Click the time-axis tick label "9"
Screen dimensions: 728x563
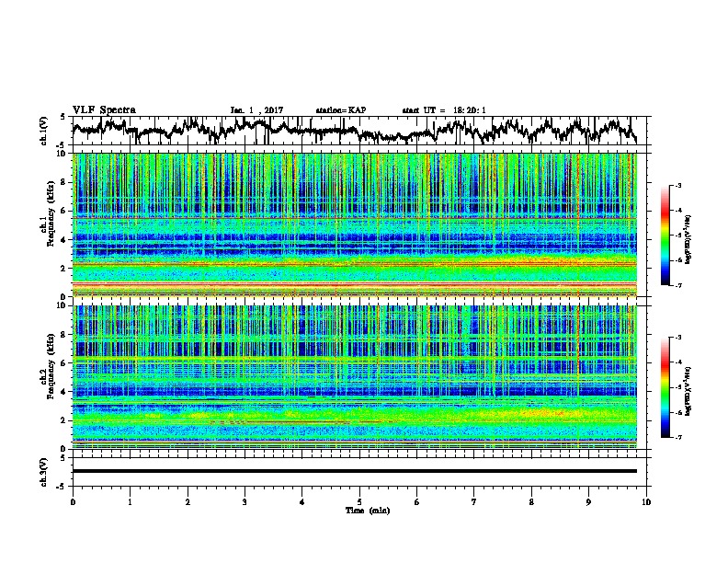[x=588, y=501]
